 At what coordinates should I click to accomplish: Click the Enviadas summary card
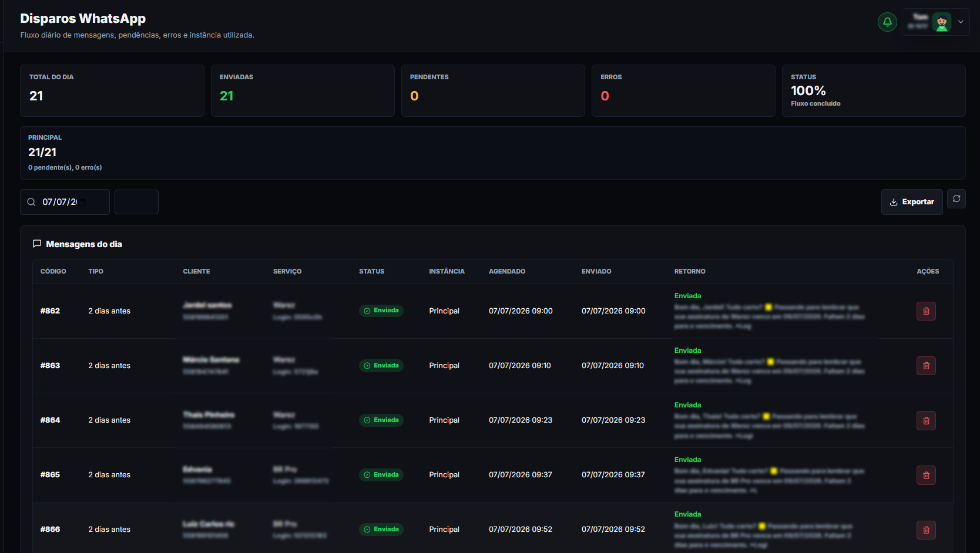click(303, 90)
